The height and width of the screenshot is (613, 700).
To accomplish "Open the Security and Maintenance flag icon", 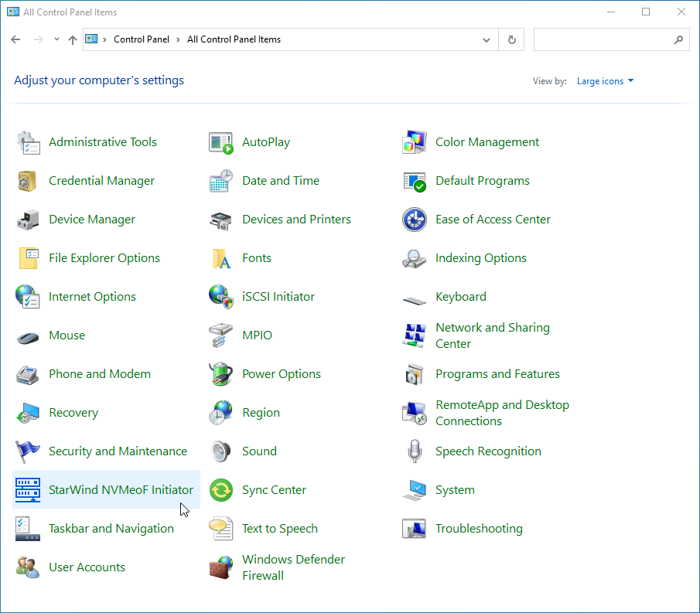I will (x=28, y=451).
